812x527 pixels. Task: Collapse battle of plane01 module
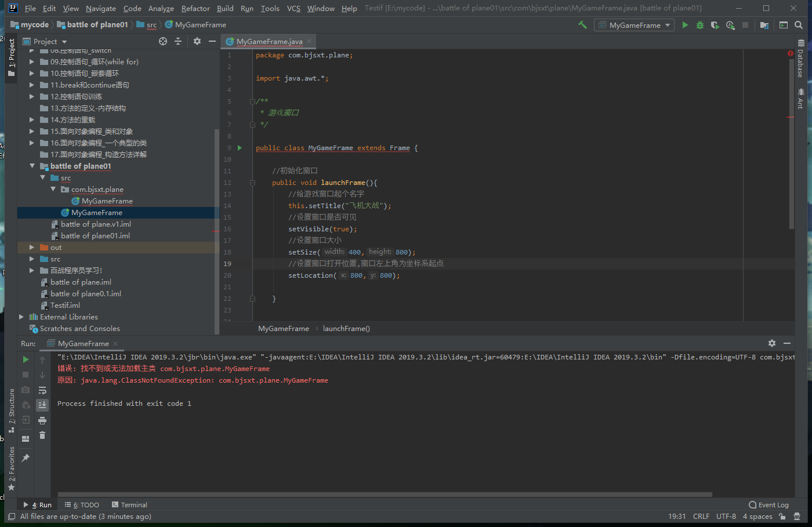click(32, 166)
